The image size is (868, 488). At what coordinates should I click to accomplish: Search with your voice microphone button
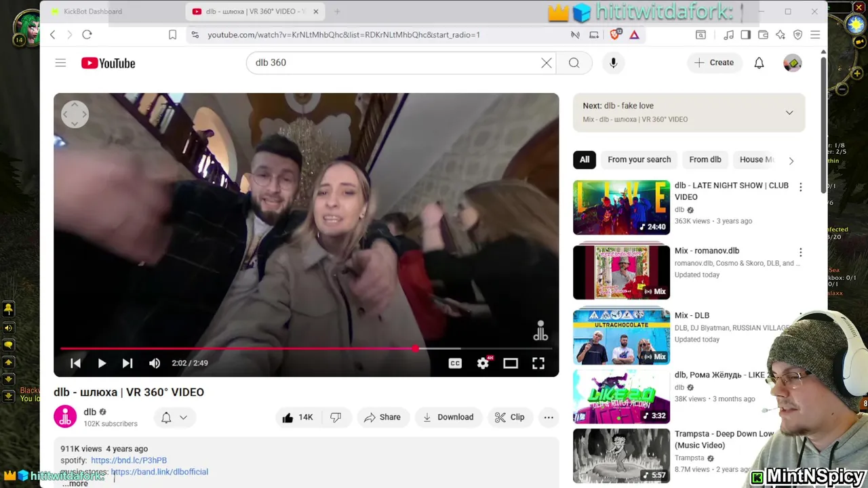coord(613,63)
